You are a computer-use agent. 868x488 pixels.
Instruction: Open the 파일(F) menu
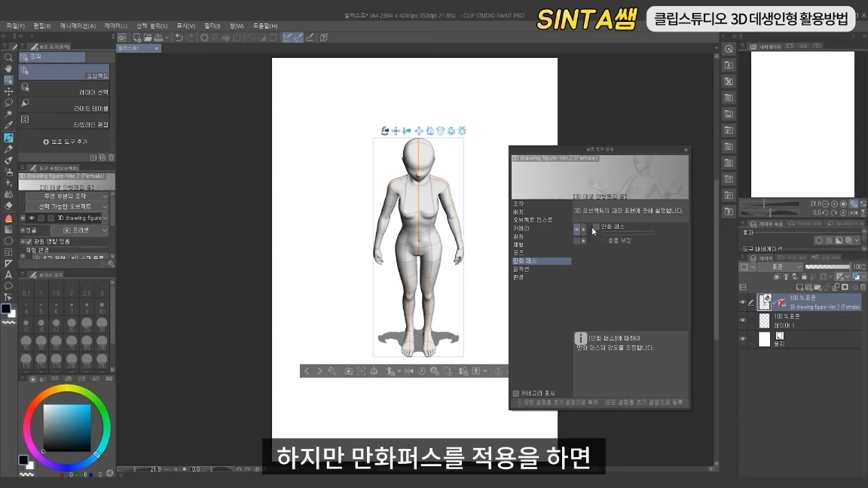16,26
